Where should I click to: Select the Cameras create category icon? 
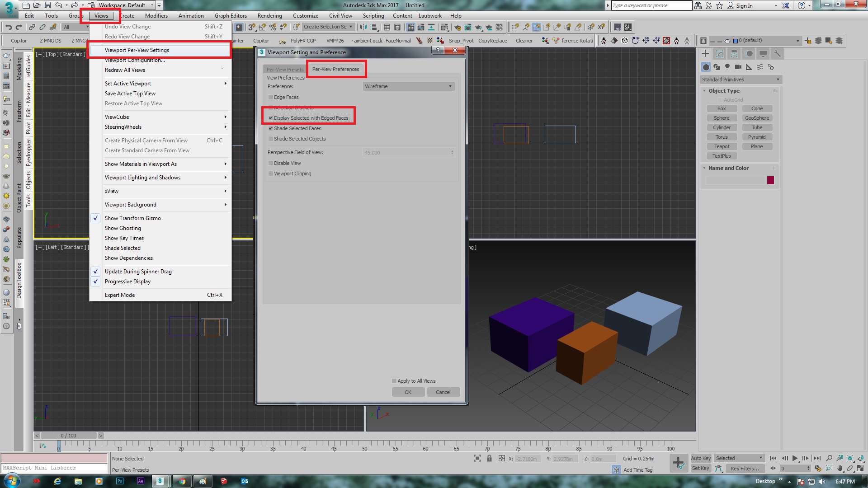[x=738, y=67]
